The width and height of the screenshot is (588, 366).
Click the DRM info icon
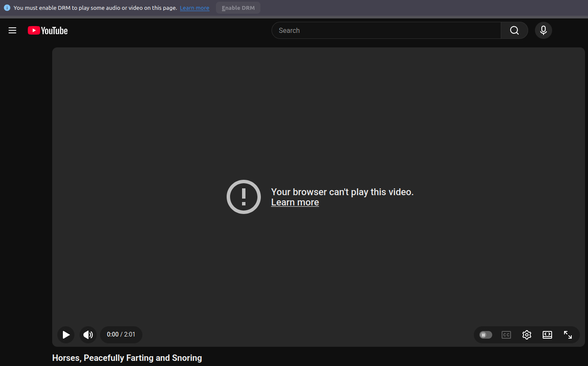pyautogui.click(x=7, y=8)
